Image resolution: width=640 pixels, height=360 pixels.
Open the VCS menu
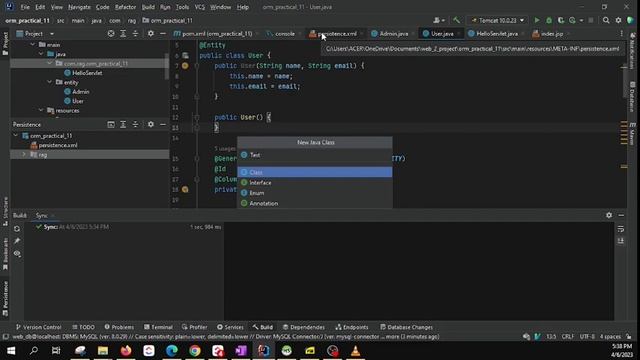200,7
